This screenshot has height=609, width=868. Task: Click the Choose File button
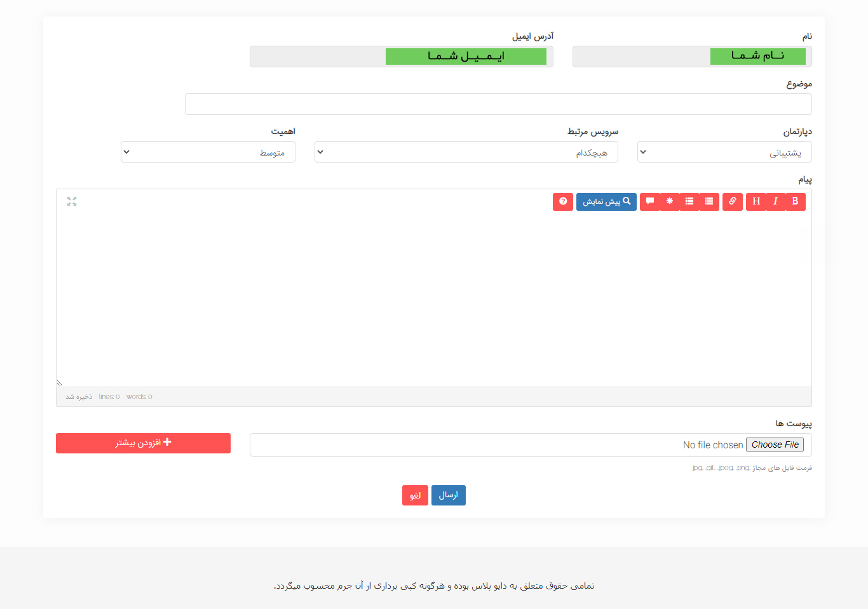775,445
